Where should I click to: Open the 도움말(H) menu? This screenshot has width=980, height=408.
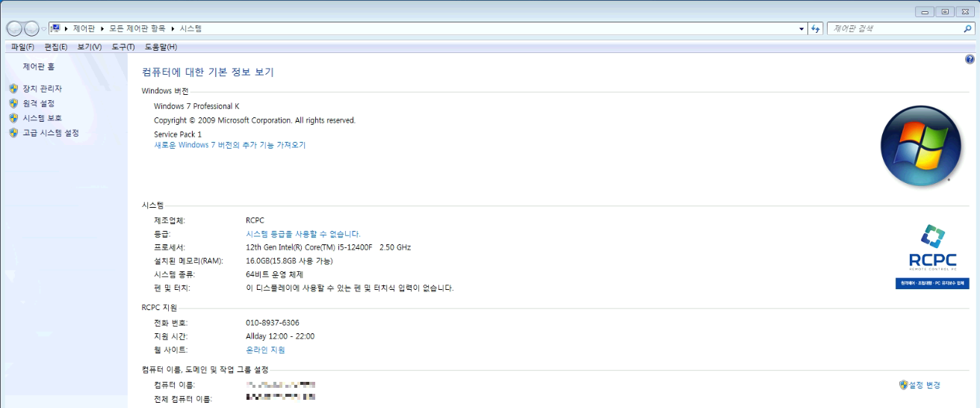pos(161,47)
